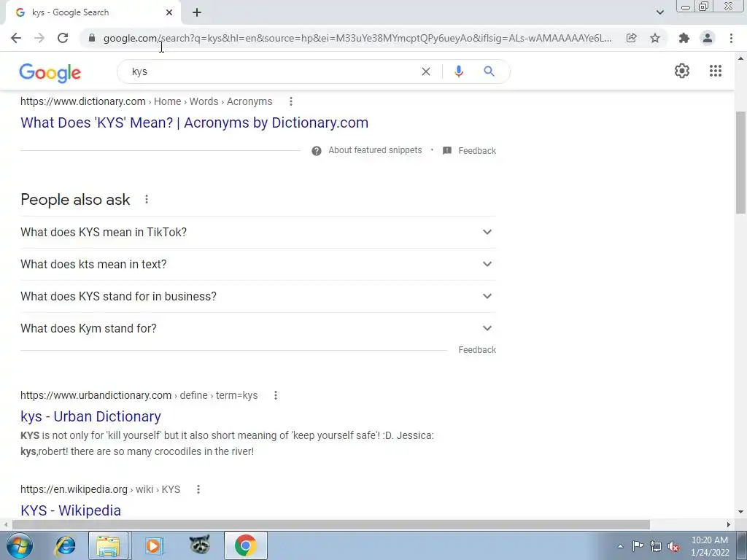Image resolution: width=747 pixels, height=560 pixels.
Task: Click the Google logo
Action: pyautogui.click(x=50, y=72)
